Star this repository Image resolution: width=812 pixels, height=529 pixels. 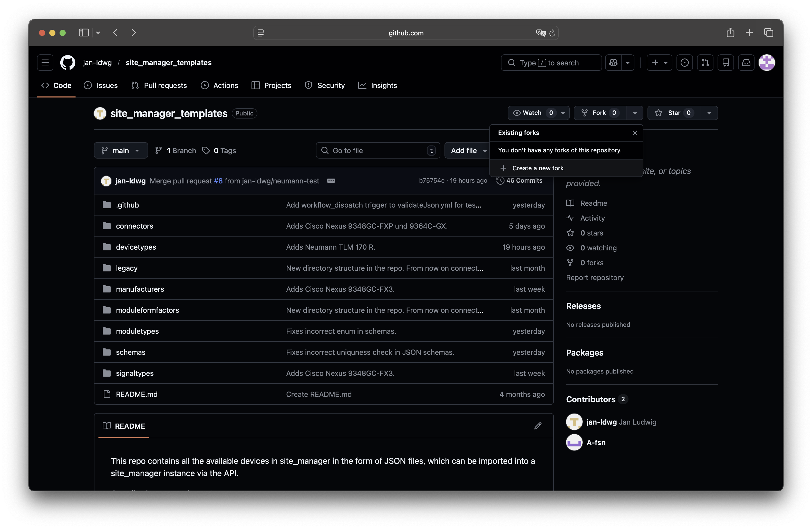(x=674, y=113)
